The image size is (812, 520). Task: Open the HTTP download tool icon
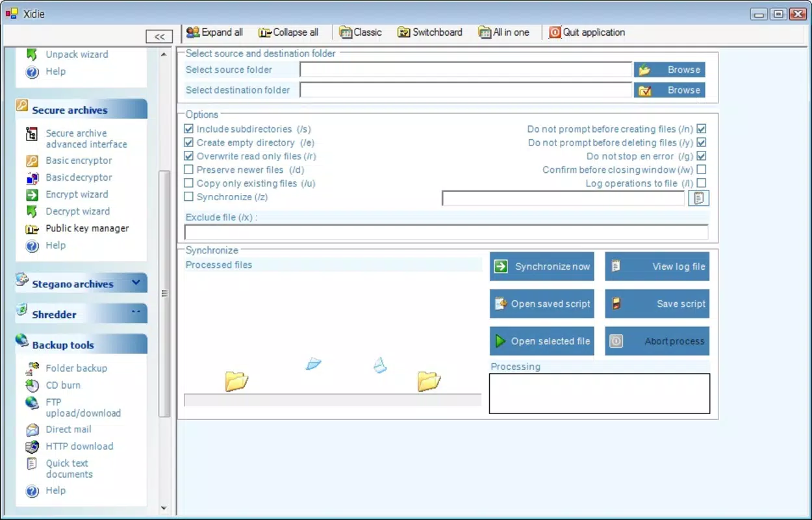tap(32, 447)
